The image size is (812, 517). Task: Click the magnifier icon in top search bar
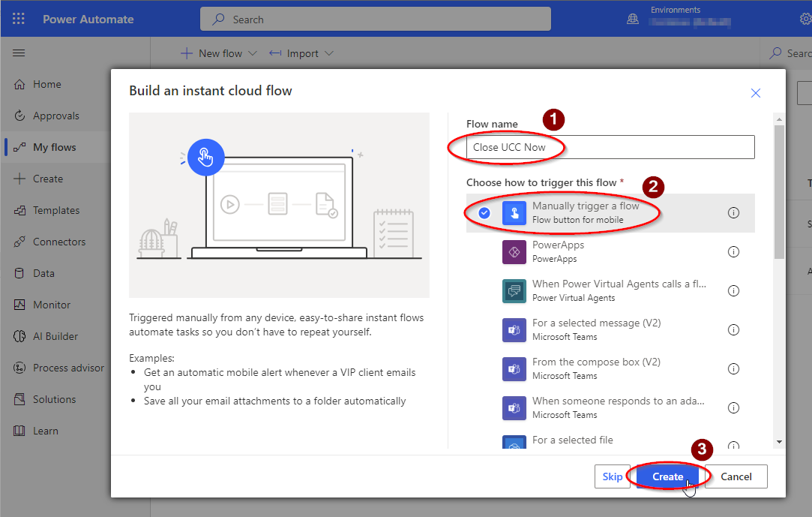[218, 20]
